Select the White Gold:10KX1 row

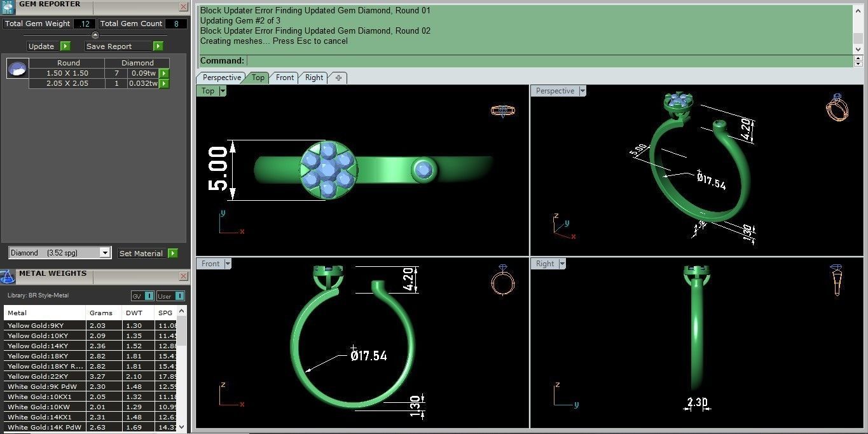tap(90, 397)
